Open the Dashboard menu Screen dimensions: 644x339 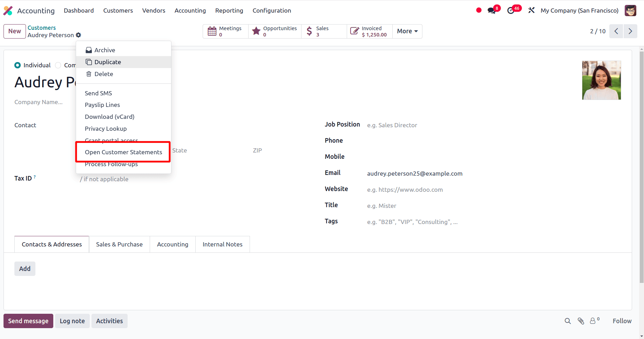79,11
